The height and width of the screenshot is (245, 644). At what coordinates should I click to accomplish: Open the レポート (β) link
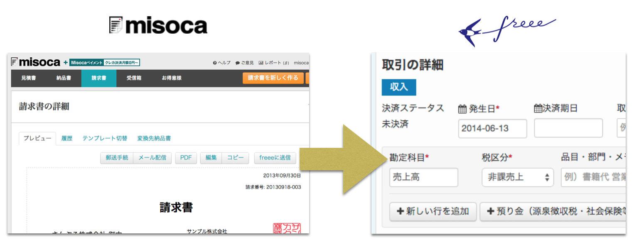point(273,63)
